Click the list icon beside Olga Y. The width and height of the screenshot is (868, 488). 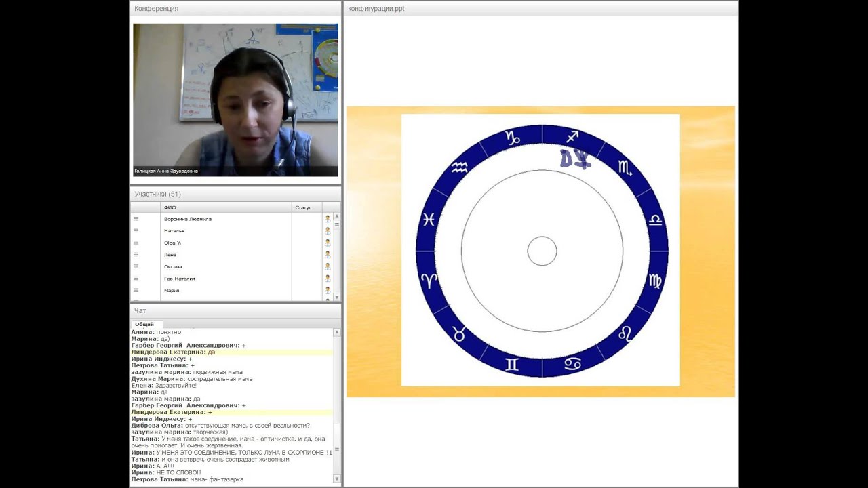pyautogui.click(x=136, y=243)
